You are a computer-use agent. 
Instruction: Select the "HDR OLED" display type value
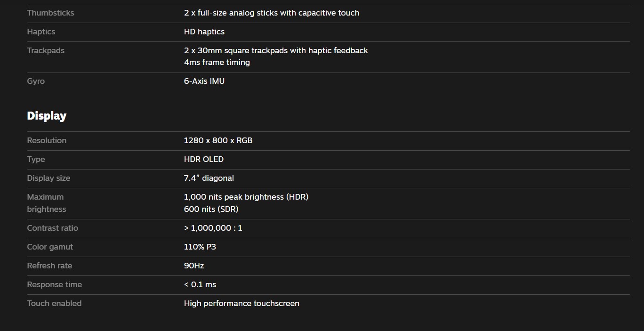tap(203, 159)
